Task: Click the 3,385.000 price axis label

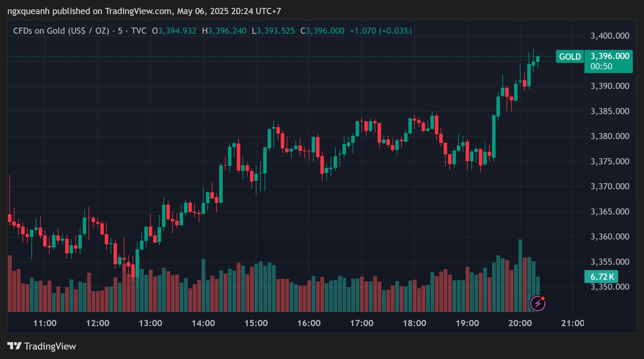Action: point(610,111)
